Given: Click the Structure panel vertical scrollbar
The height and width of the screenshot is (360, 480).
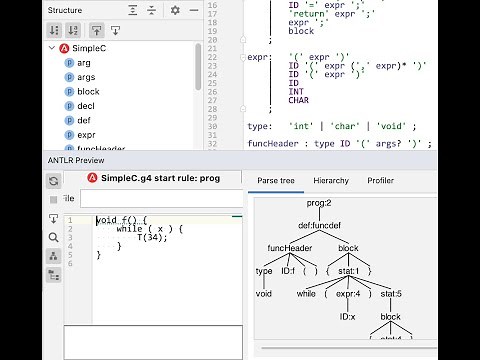Looking at the screenshot, I should (x=198, y=67).
